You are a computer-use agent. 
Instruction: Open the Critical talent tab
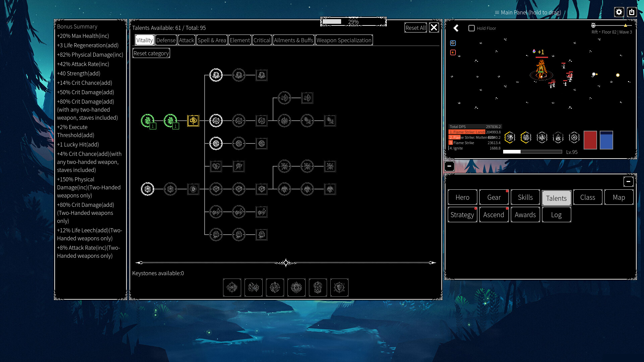[262, 40]
